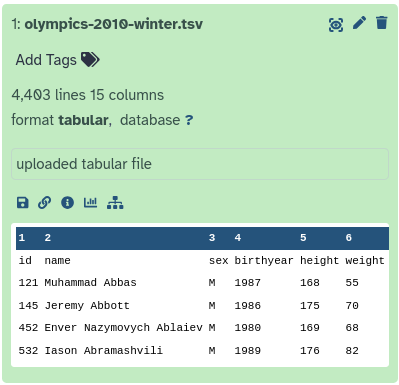Click column header number 6
Screen dimensions: 399x385
pyautogui.click(x=349, y=238)
